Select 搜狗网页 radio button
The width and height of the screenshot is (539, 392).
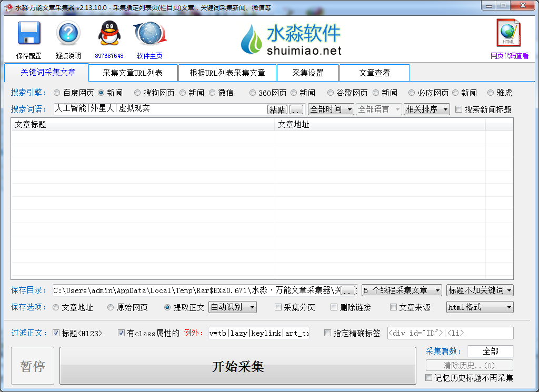tap(137, 93)
